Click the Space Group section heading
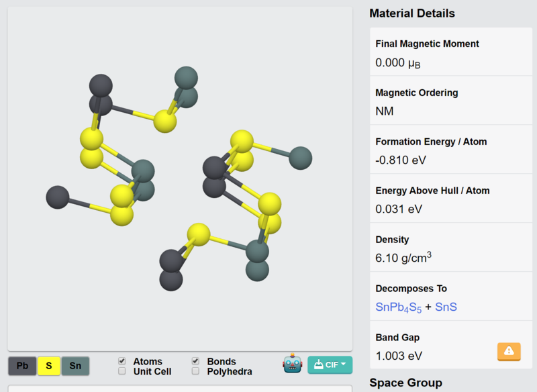Image resolution: width=537 pixels, height=392 pixels. 405,383
